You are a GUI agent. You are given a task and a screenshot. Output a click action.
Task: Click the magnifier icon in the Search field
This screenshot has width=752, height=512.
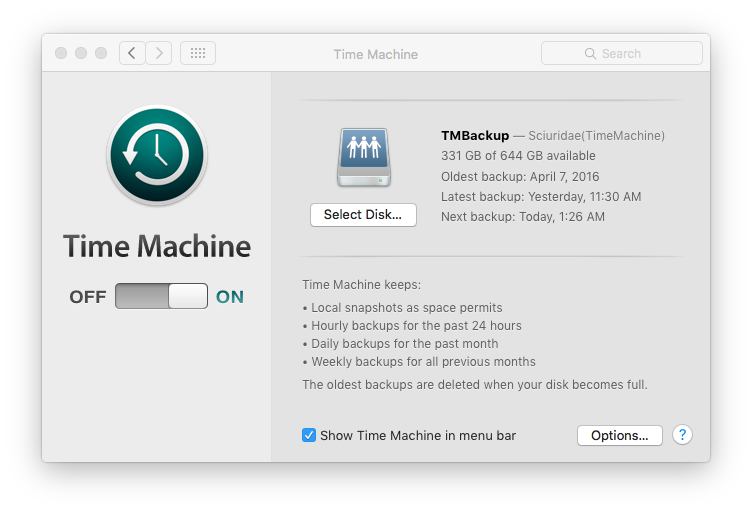[590, 54]
